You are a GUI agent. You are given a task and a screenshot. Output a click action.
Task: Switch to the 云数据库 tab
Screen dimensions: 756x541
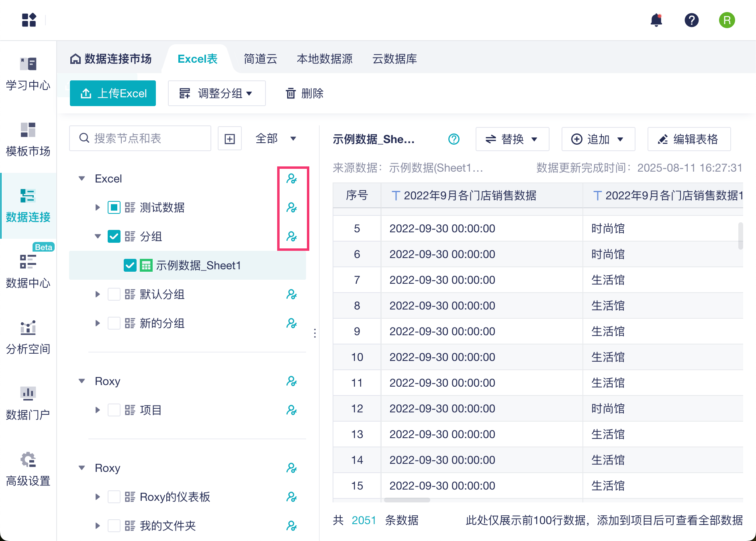click(394, 59)
